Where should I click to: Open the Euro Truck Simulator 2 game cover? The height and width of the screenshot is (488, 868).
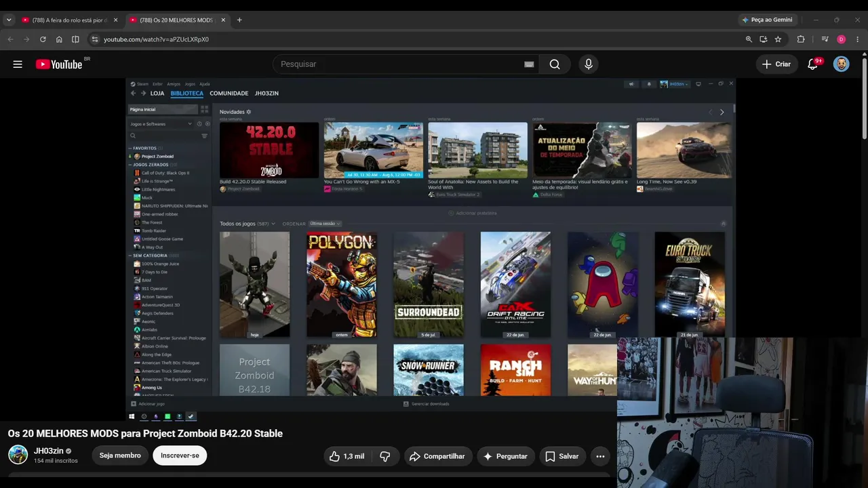[x=690, y=285]
